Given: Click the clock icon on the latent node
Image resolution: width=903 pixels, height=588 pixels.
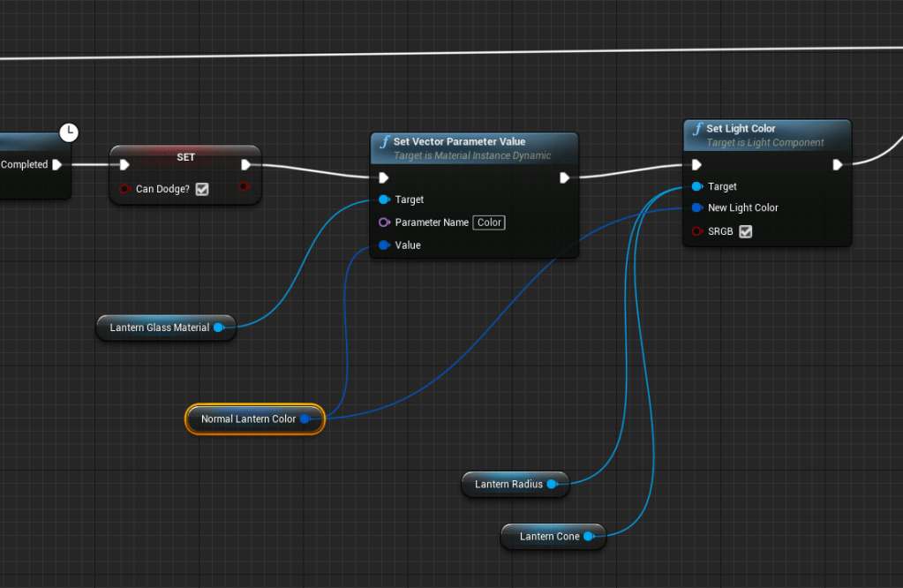Looking at the screenshot, I should [x=68, y=133].
